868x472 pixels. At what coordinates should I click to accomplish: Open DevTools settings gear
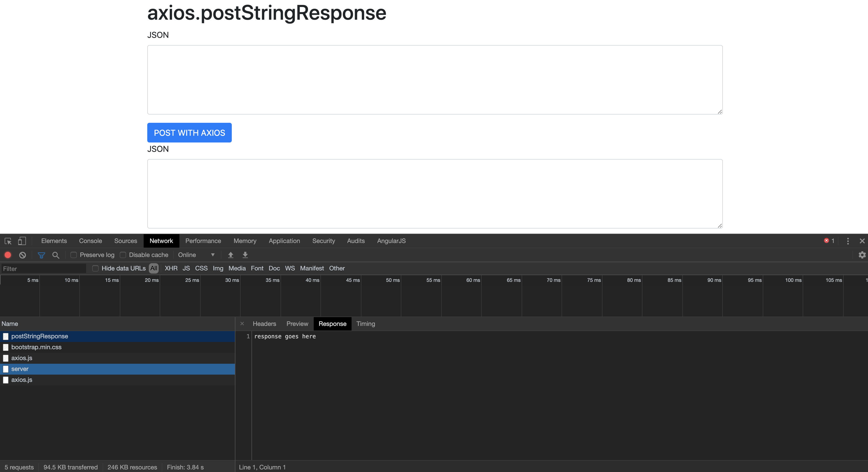point(862,255)
